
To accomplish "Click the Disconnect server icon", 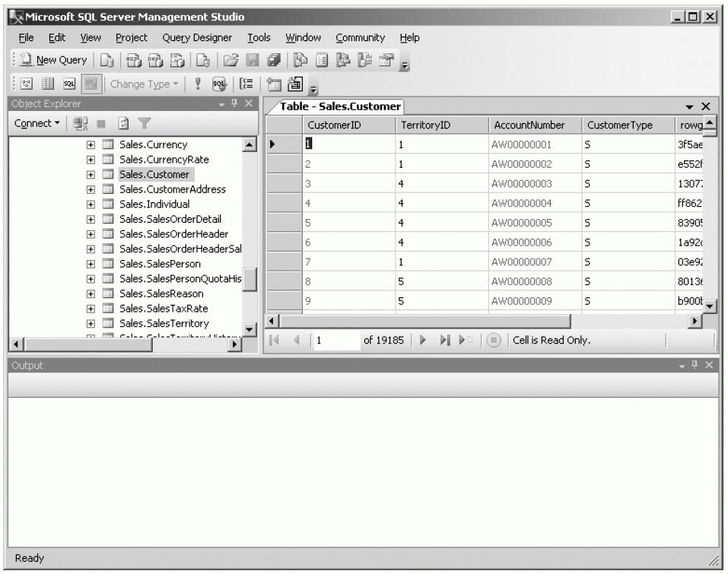I will tap(81, 123).
